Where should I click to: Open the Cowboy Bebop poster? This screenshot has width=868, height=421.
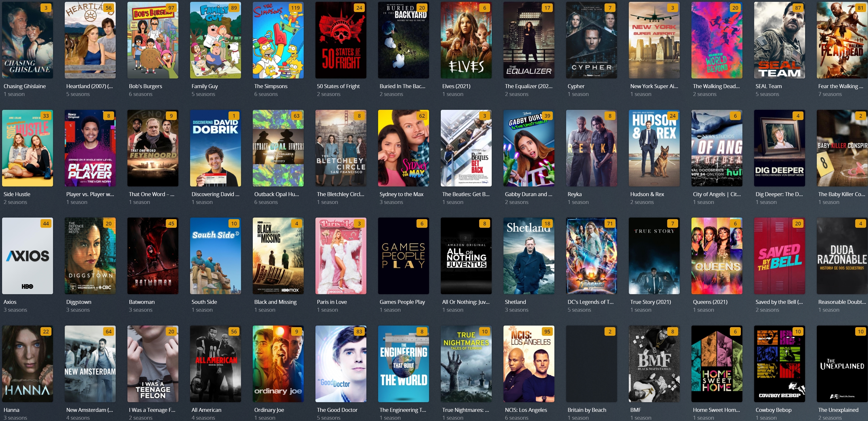779,364
